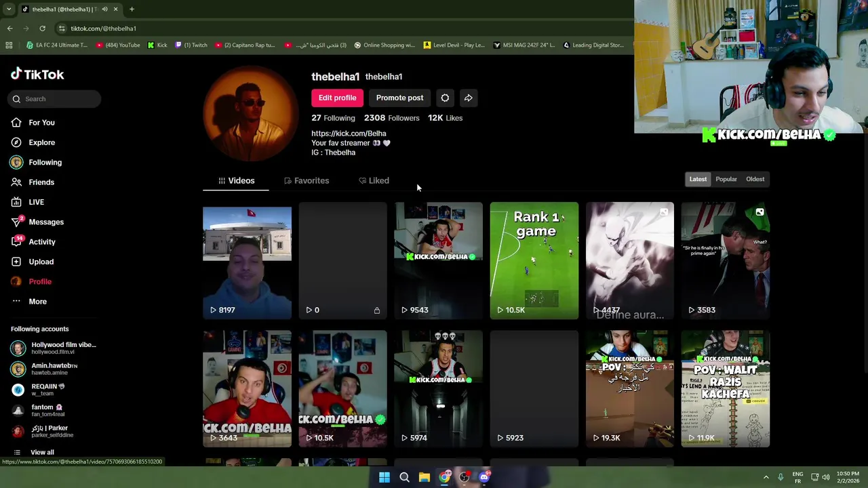Image resolution: width=868 pixels, height=488 pixels.
Task: Open Profile in the sidebar
Action: click(x=31, y=281)
